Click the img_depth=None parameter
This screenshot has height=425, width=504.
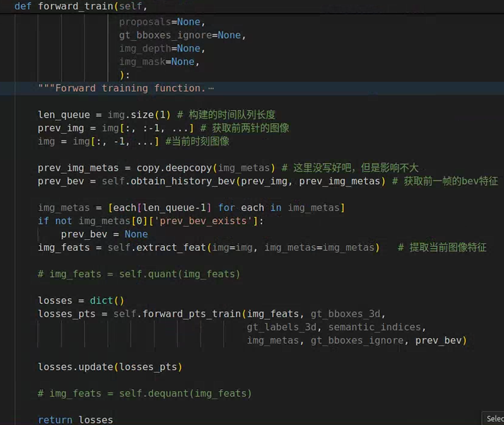click(159, 48)
